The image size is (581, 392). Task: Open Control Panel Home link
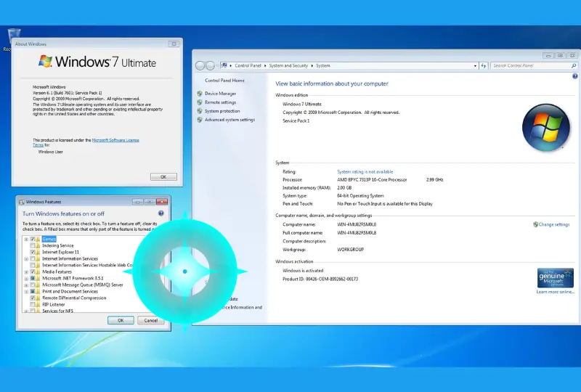224,81
